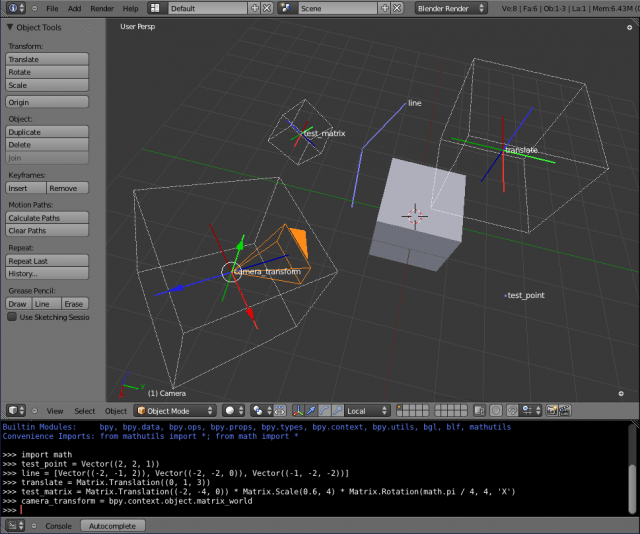
Task: Open the 3D View editor type selector
Action: (x=16, y=410)
